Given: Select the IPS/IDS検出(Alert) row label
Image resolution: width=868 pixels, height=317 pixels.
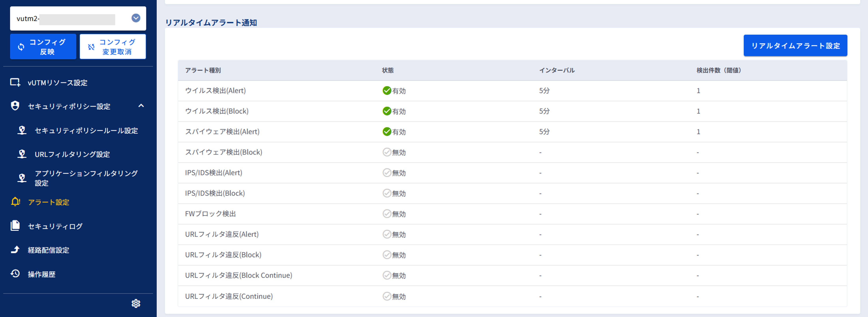Looking at the screenshot, I should coord(214,173).
